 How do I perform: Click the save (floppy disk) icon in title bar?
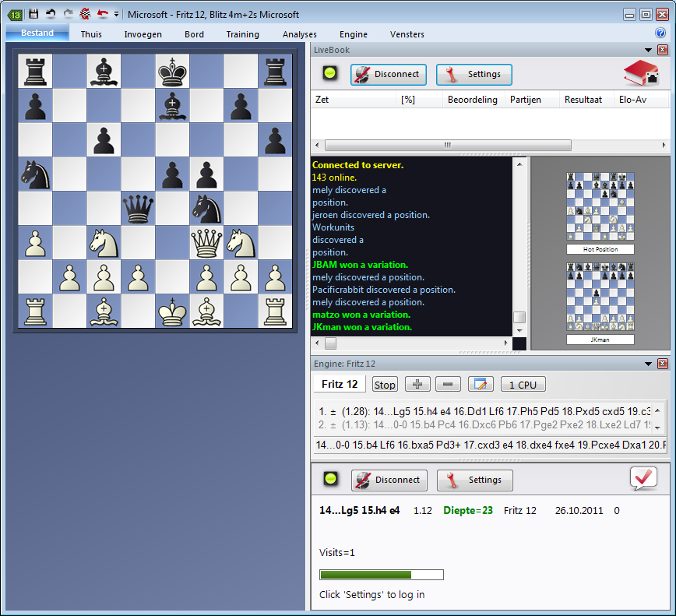coord(33,14)
